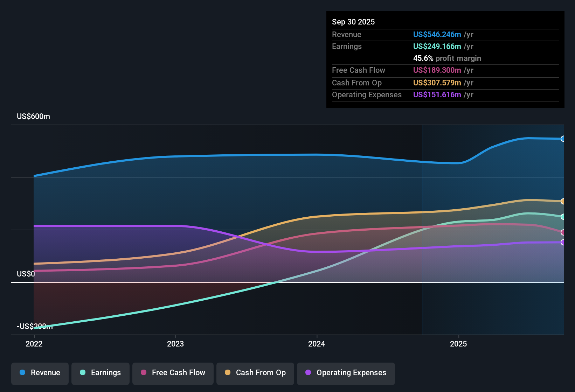The height and width of the screenshot is (392, 575).
Task: Show only the Cash From Op series
Action: point(255,373)
